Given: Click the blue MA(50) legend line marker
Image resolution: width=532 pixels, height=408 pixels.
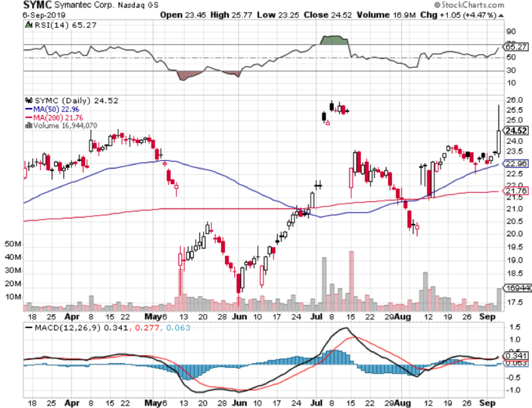Looking at the screenshot, I should pyautogui.click(x=28, y=109).
